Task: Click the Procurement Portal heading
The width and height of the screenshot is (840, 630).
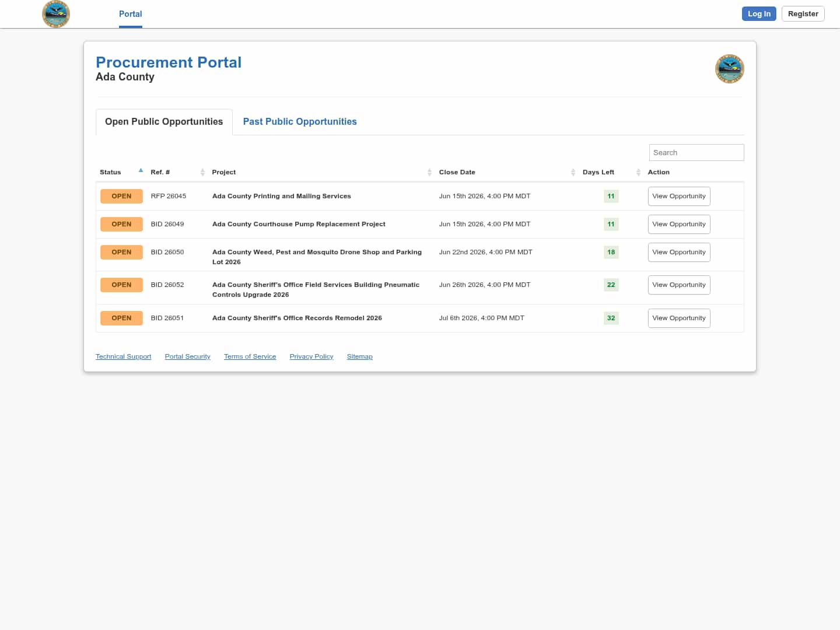Action: (x=169, y=62)
